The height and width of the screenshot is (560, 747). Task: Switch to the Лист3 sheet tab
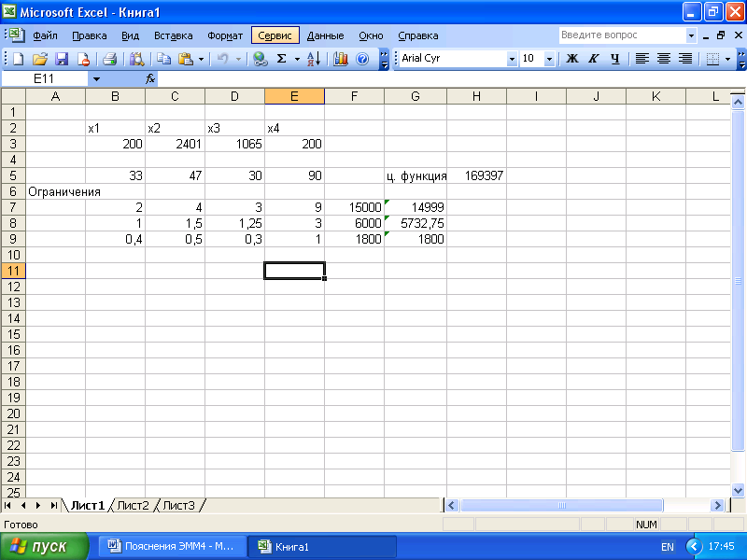point(178,505)
